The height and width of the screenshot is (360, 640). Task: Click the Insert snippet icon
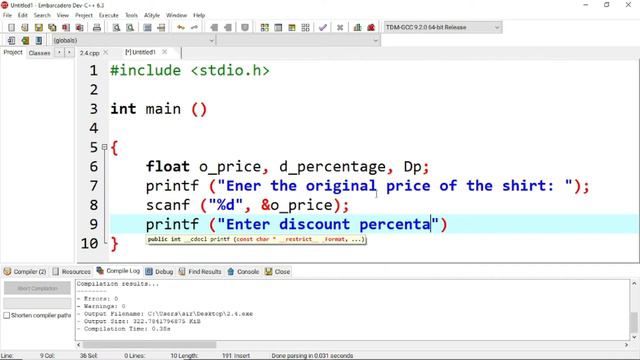(11, 40)
